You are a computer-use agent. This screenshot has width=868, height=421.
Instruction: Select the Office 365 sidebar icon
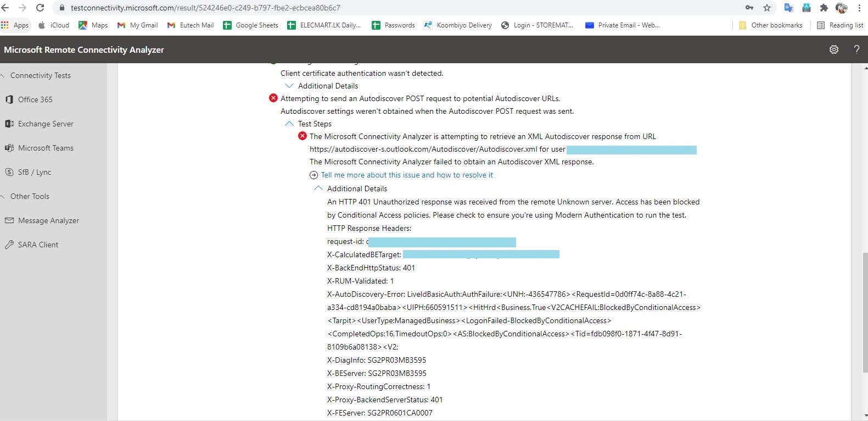[9, 99]
